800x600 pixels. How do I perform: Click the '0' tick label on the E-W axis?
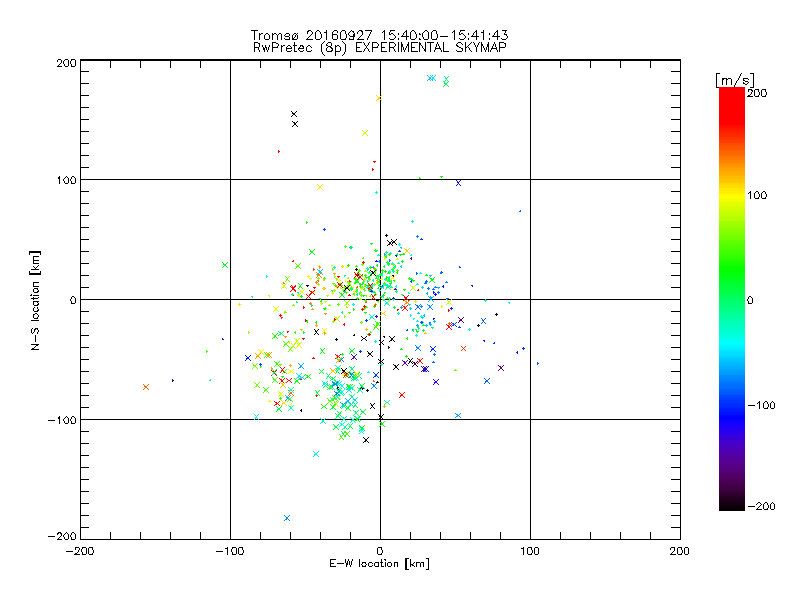point(380,551)
